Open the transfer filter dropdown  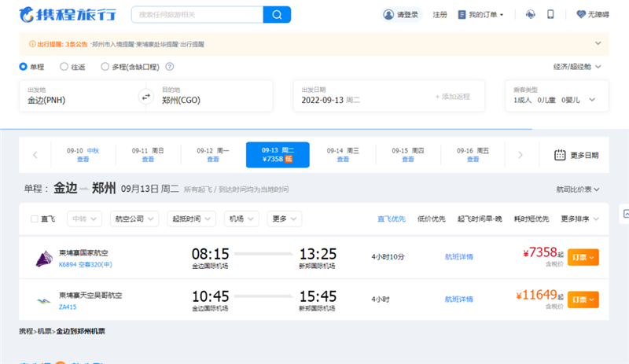click(x=84, y=219)
